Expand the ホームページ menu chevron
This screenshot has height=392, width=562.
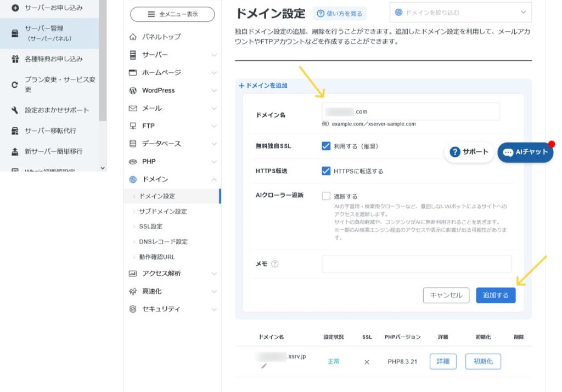(214, 73)
